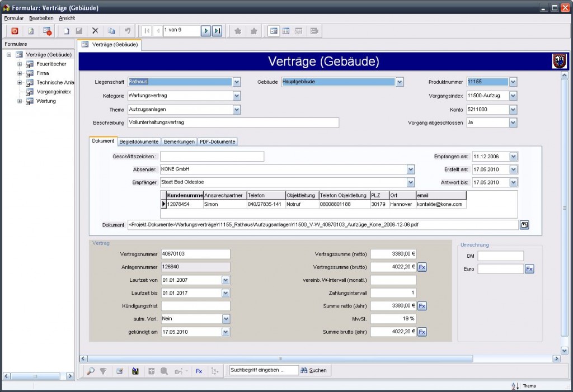Image resolution: width=573 pixels, height=392 pixels.
Task: Open the Bearbeiten menu
Action: click(41, 18)
